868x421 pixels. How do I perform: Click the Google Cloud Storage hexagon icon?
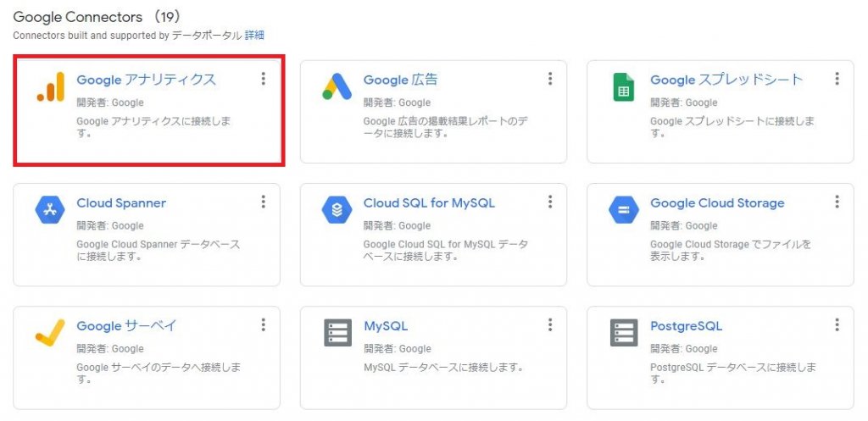(624, 210)
